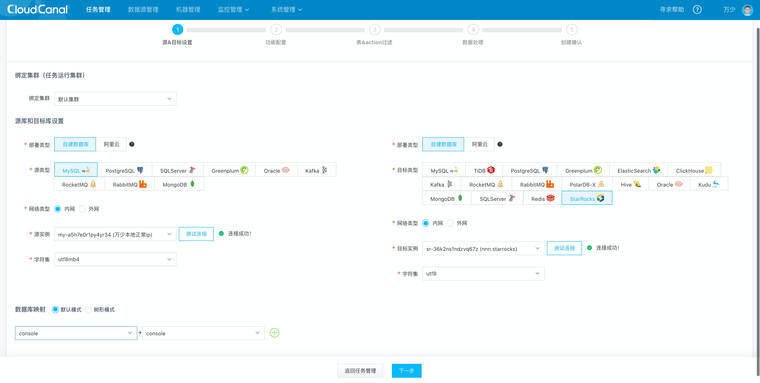Viewport: 760px width, 383px height.
Task: Select TiDB as target type
Action: 484,170
